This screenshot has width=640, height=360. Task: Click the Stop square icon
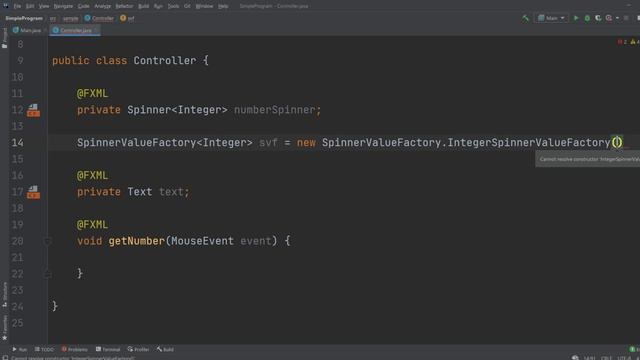[x=626, y=18]
